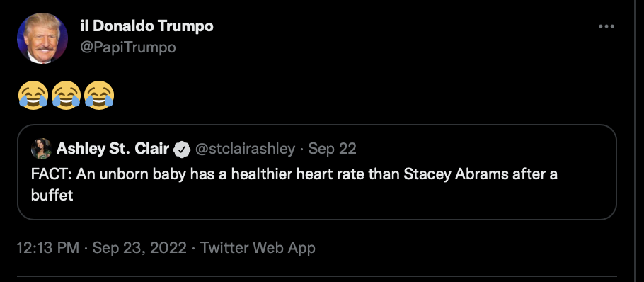Click Ashley St. Clair's small avatar
644x282 pixels.
[41, 149]
